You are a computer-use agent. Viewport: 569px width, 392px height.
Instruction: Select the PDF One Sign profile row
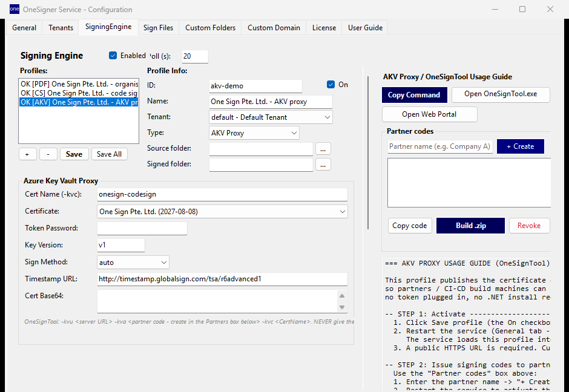(x=79, y=83)
